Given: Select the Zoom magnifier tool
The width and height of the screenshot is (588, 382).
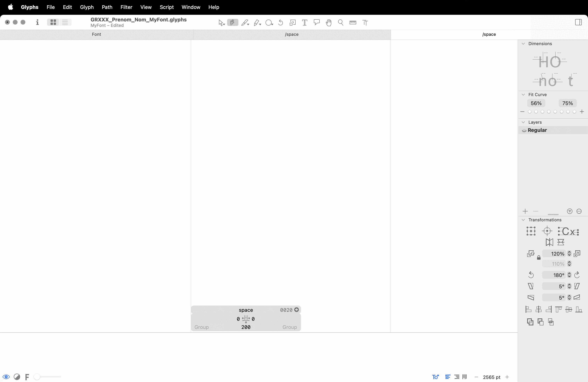Looking at the screenshot, I should (x=341, y=23).
